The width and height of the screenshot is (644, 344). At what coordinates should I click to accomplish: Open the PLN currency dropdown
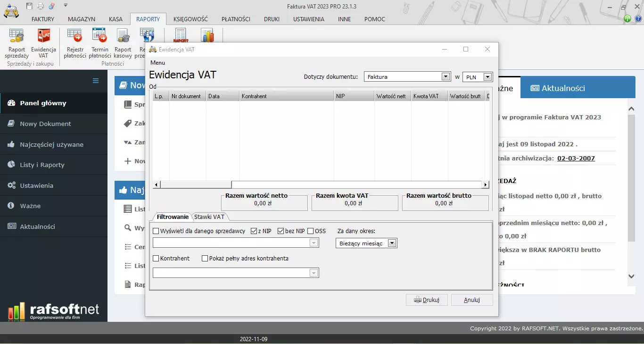[x=487, y=76]
